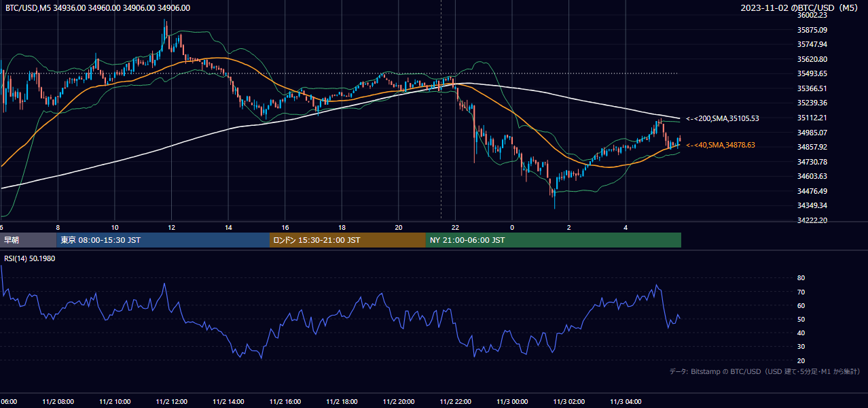Click hour label 8 under the price chart
868x408 pixels.
[x=58, y=227]
